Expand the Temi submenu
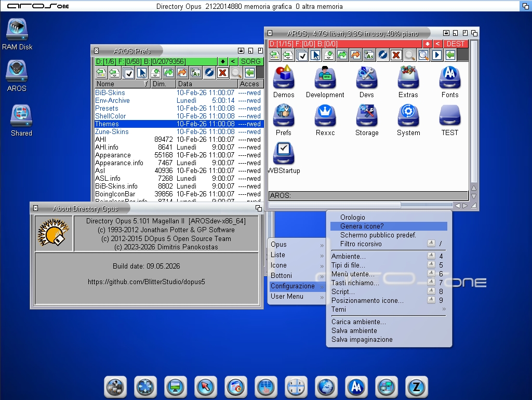 (389, 310)
